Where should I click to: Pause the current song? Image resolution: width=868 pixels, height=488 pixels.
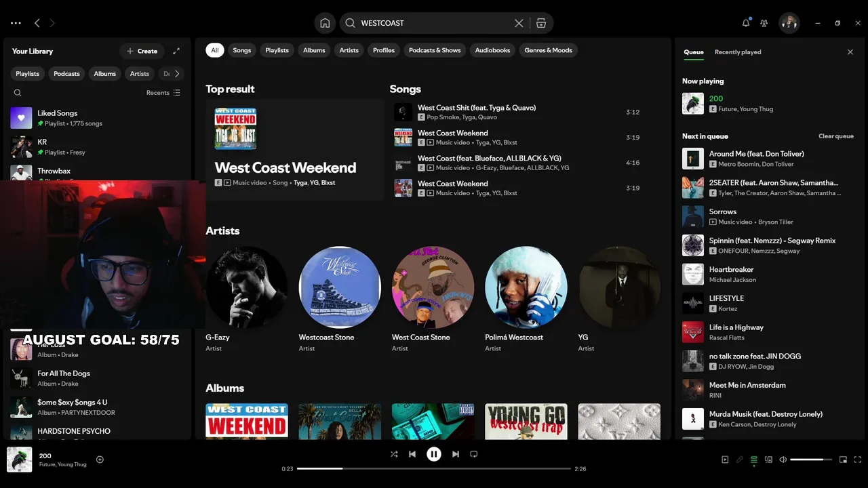(434, 454)
